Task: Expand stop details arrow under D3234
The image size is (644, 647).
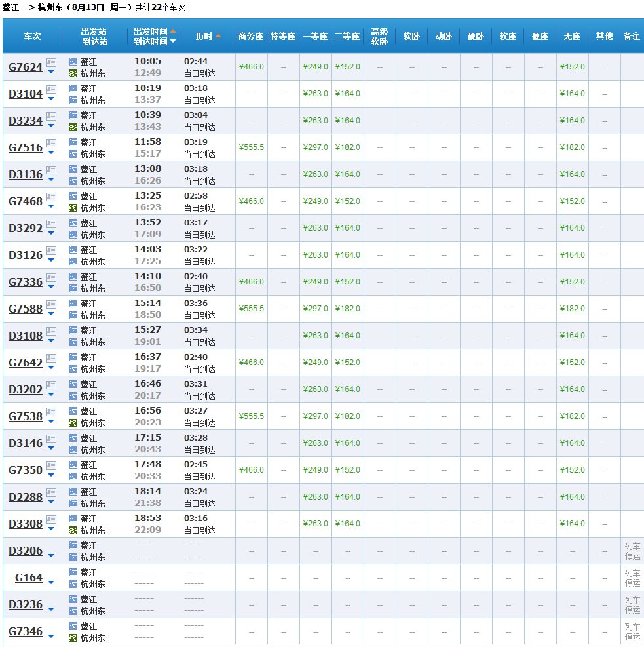Action: tap(51, 126)
